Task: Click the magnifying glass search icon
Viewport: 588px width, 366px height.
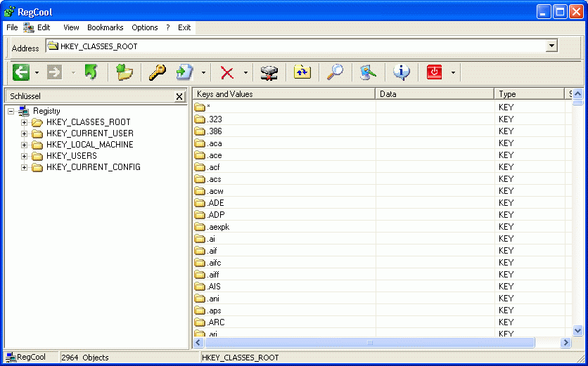Action: click(x=335, y=72)
